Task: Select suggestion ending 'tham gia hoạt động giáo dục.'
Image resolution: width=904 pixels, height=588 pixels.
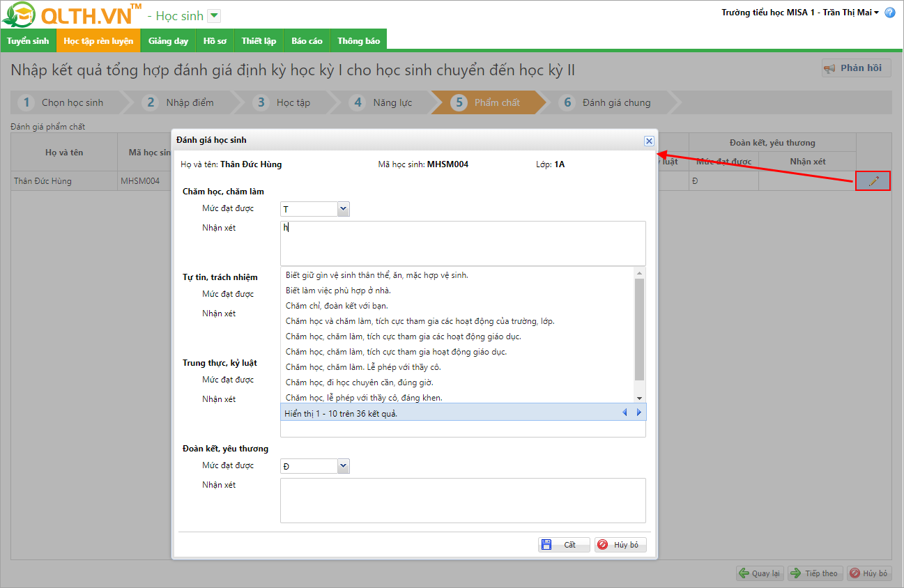Action: (457, 352)
